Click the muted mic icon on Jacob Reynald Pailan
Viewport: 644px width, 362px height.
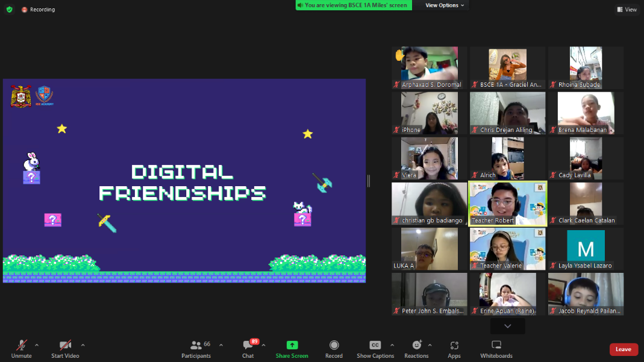click(x=553, y=311)
